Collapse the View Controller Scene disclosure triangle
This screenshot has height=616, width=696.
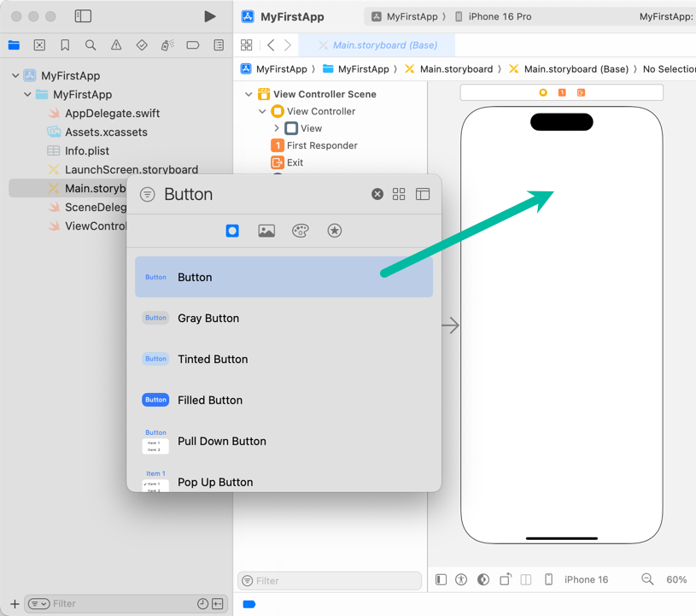(249, 94)
